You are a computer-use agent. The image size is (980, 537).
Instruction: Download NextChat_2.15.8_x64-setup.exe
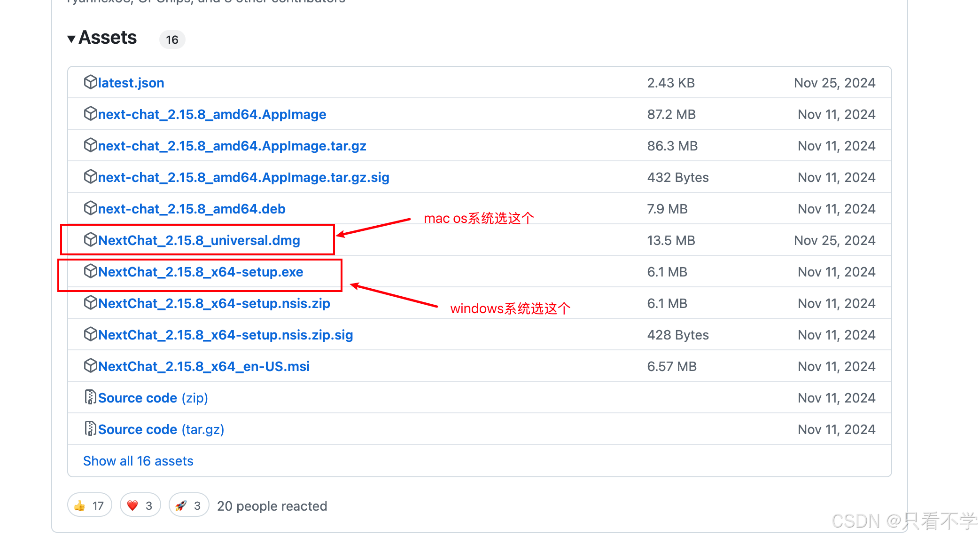201,272
